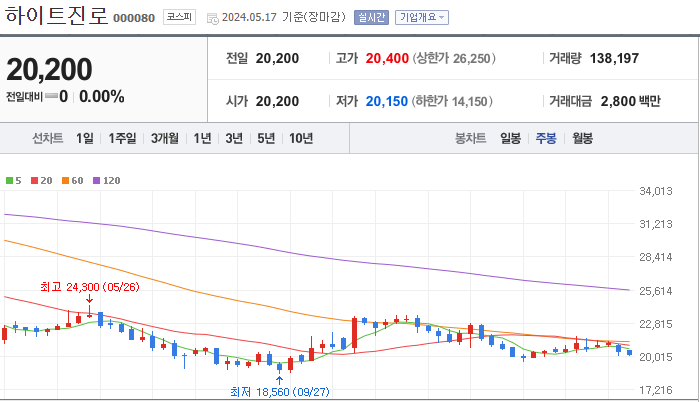Open the 기업개요 dropdown
700x402 pixels.
422,17
